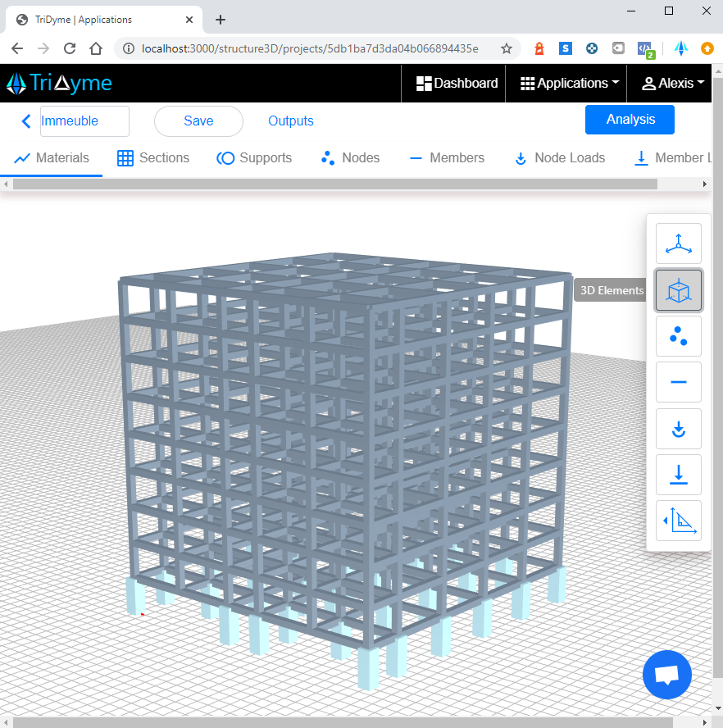Click the Nodes tab dots icon
The height and width of the screenshot is (728, 723).
point(328,158)
